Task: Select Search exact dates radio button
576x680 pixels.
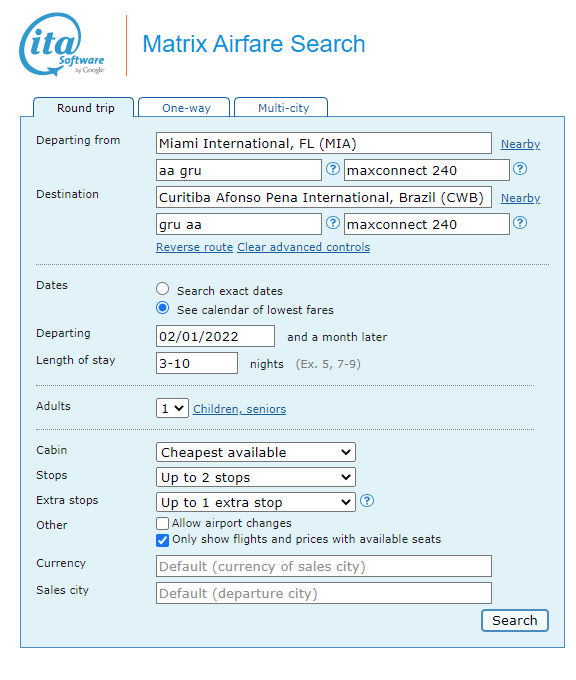Action: pos(162,289)
